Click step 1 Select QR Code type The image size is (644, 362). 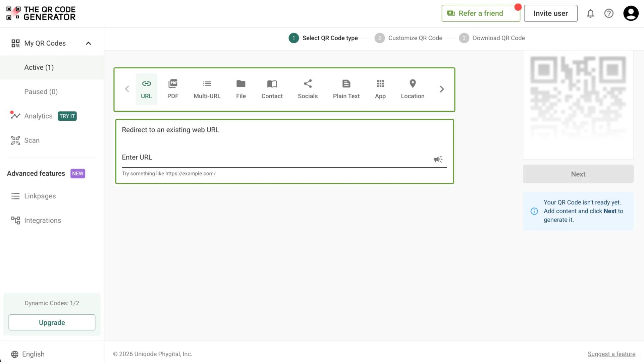pyautogui.click(x=323, y=38)
